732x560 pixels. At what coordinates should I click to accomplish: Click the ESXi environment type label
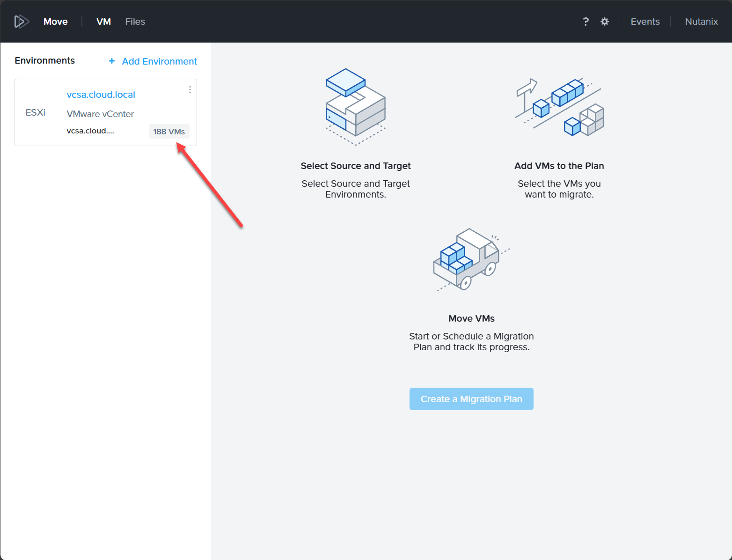(36, 112)
